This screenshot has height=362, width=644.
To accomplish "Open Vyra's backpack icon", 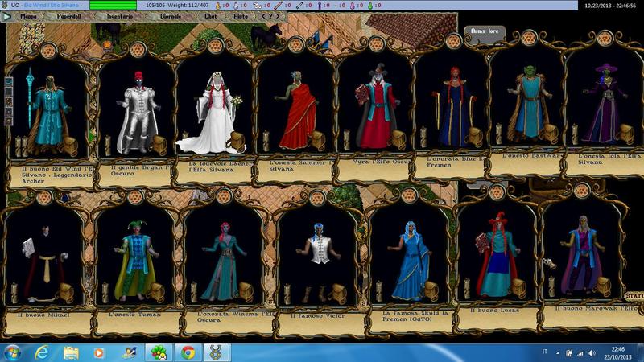I will pos(398,139).
